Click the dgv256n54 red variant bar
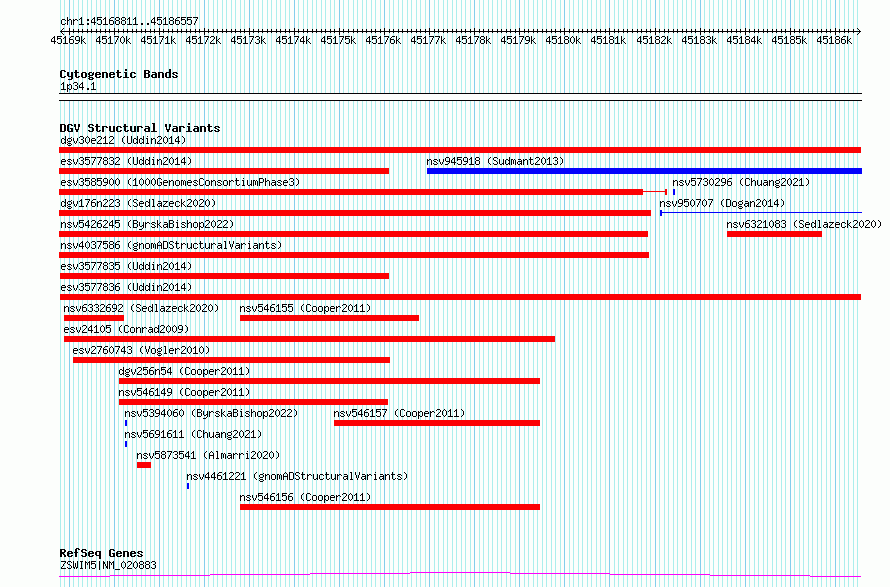 [329, 381]
